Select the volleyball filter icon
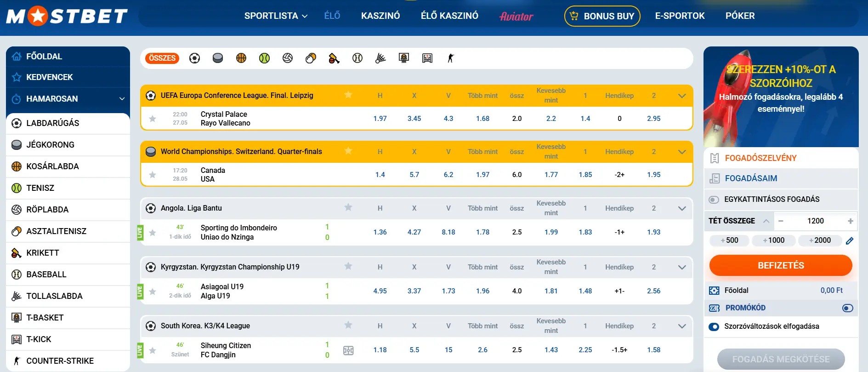Image resolution: width=868 pixels, height=372 pixels. (288, 58)
